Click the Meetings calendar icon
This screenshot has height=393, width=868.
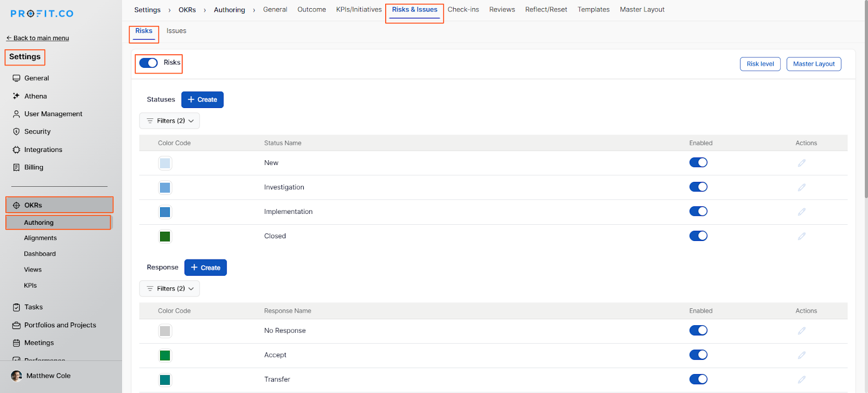pyautogui.click(x=16, y=343)
